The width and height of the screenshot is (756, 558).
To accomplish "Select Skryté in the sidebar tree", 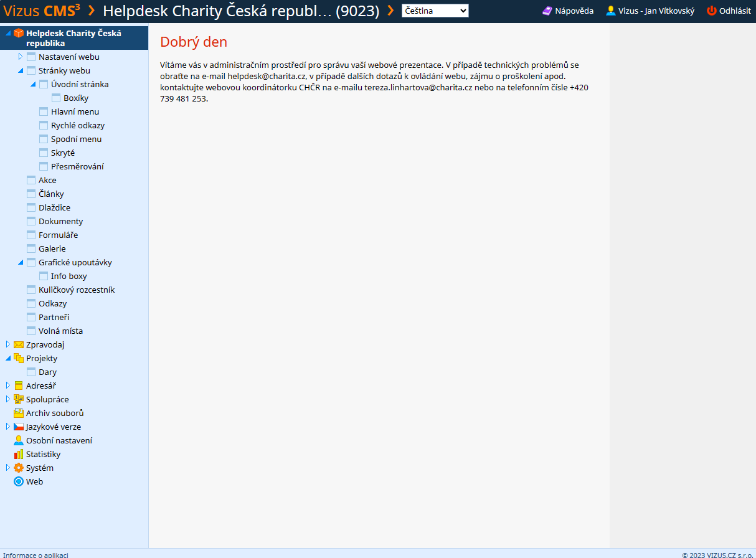I will click(63, 153).
